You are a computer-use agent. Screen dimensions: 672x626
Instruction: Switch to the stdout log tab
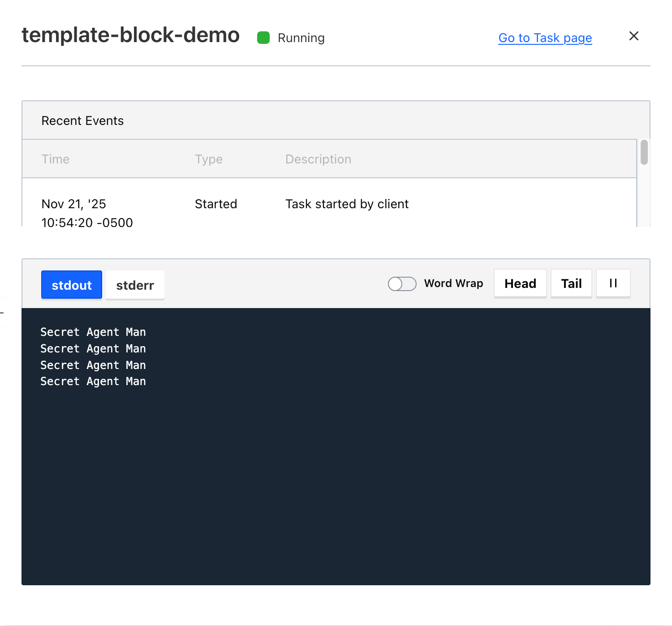pos(72,285)
